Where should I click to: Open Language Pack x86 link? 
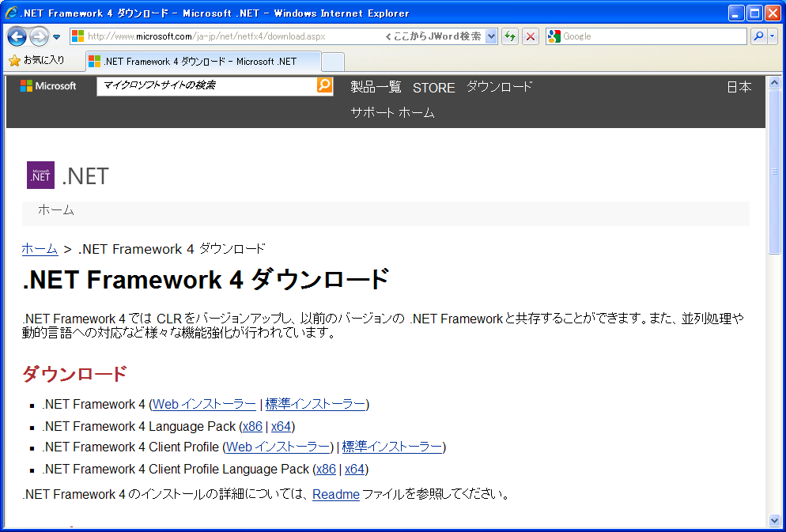[x=253, y=426]
